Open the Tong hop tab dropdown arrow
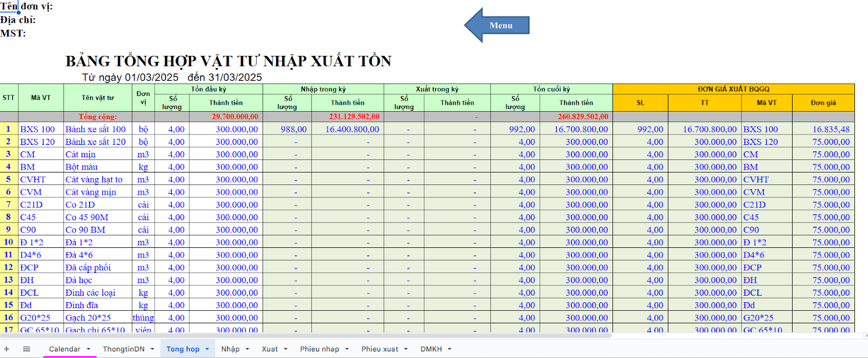The image size is (868, 358). tap(207, 349)
